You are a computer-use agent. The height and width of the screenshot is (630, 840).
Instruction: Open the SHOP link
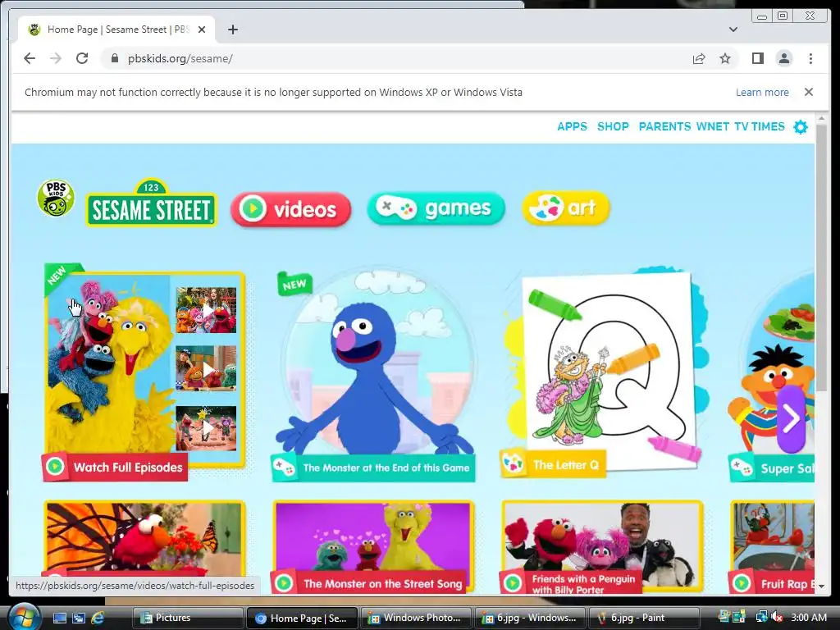613,126
